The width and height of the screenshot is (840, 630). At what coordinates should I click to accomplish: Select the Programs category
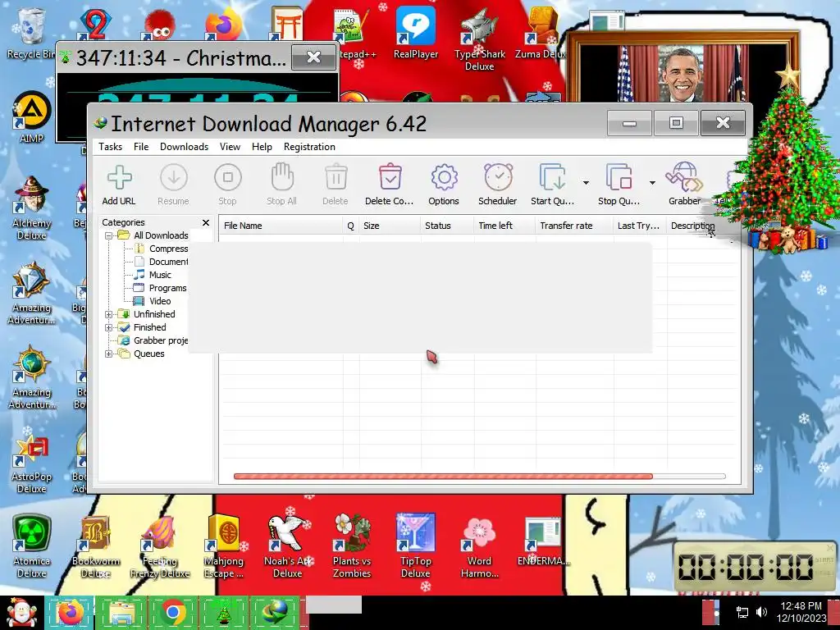tap(167, 288)
